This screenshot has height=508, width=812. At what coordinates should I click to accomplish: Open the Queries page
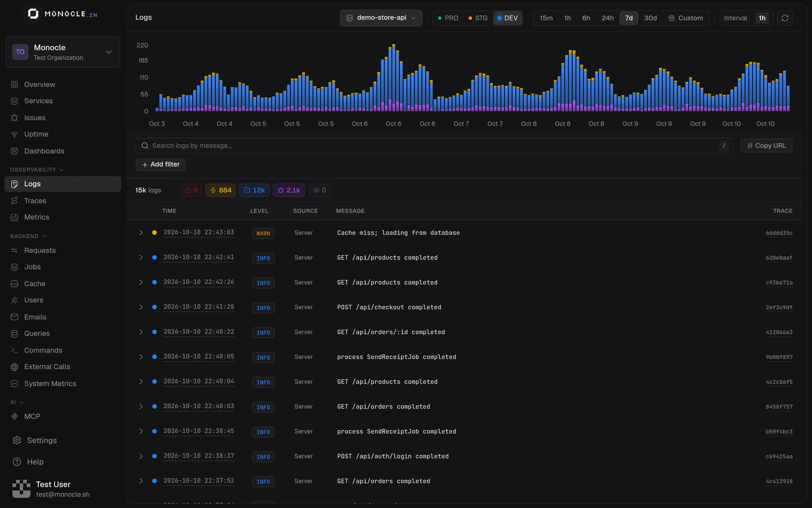37,334
